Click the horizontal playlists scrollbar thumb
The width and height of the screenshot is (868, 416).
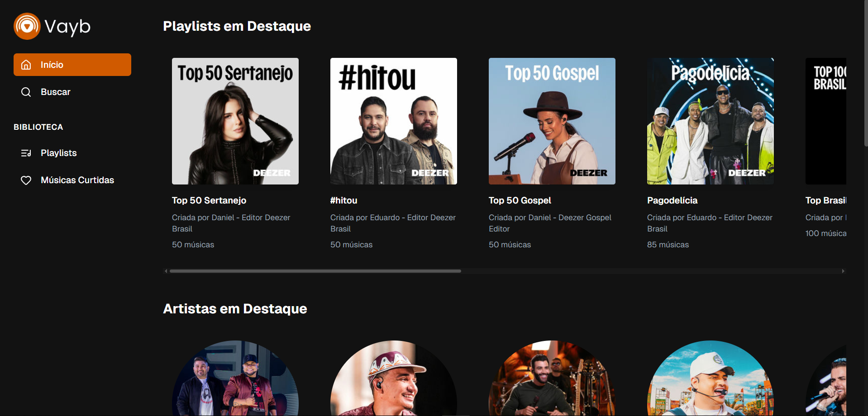tap(315, 271)
